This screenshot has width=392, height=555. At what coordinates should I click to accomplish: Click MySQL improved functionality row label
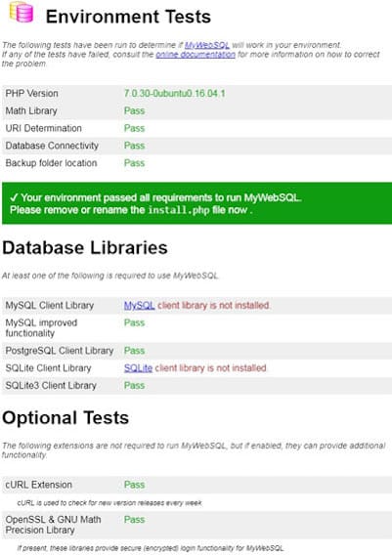click(41, 328)
